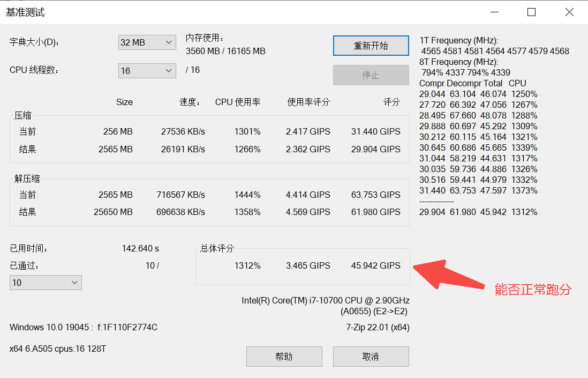Click the compression current CPU usage 1301%
Screen dimensions: 588x378
click(x=247, y=132)
